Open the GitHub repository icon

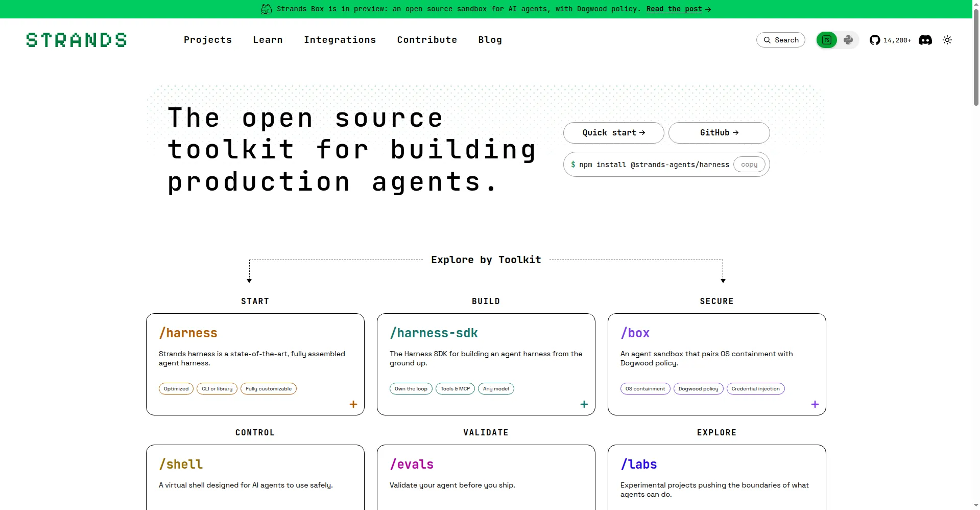click(x=875, y=40)
